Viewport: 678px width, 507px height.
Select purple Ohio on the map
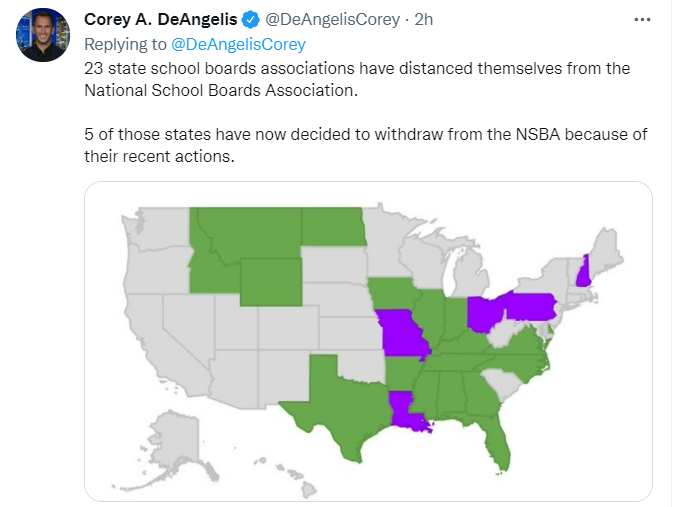(486, 312)
